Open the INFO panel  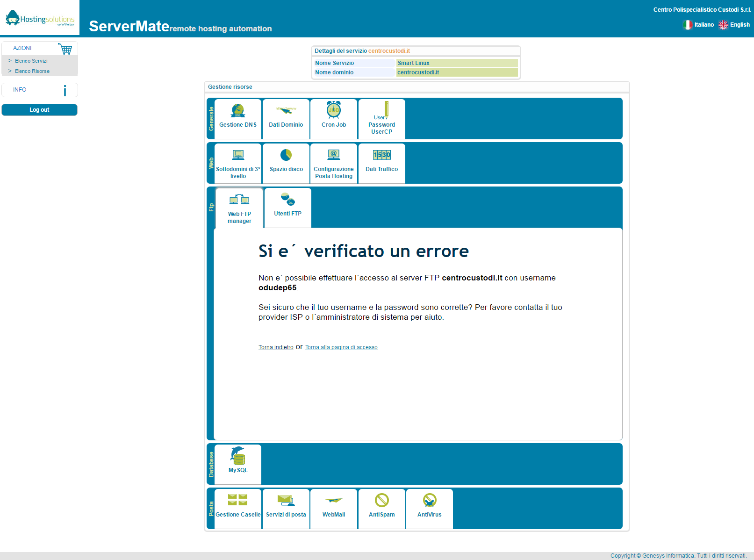(40, 90)
